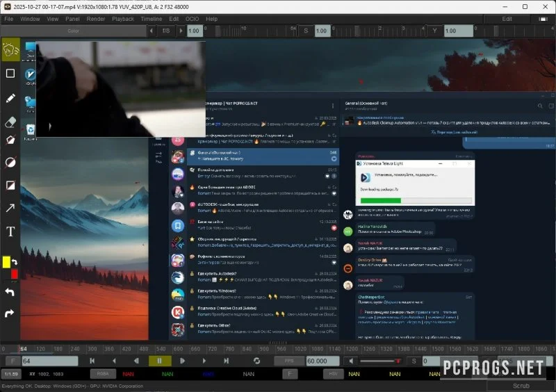Mute audio with the speaker icon
The height and width of the screenshot is (392, 556).
pyautogui.click(x=351, y=361)
